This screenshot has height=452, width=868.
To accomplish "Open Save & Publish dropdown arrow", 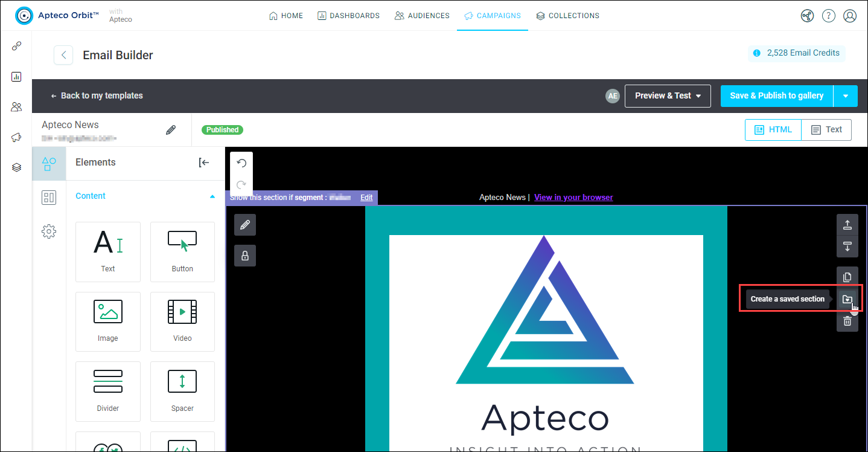I will [846, 96].
